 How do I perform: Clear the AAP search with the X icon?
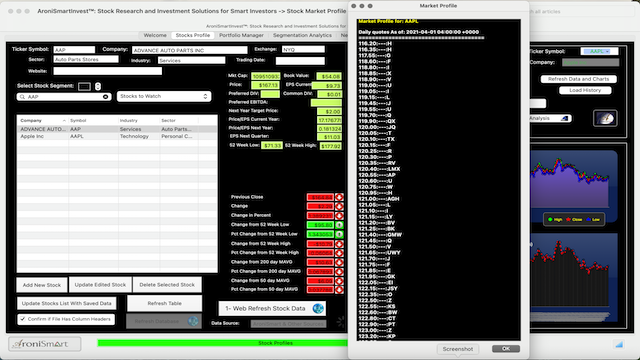click(x=105, y=97)
